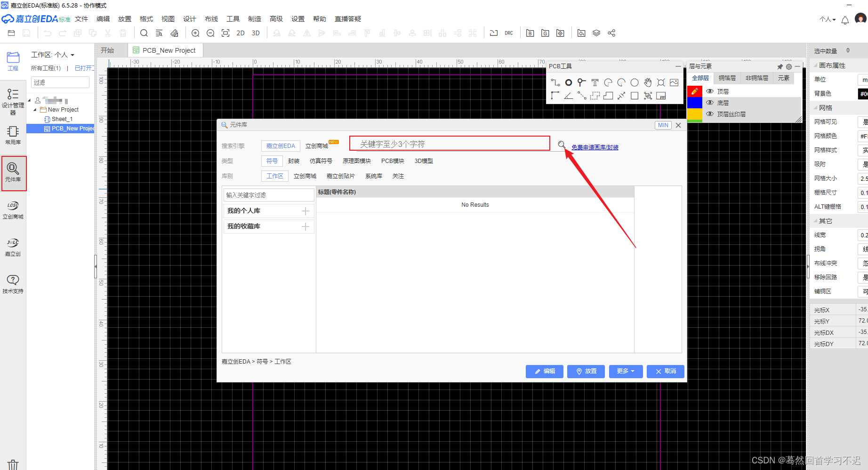Select 3D模型 type filter
Viewport: 868px width, 470px height.
click(x=424, y=161)
